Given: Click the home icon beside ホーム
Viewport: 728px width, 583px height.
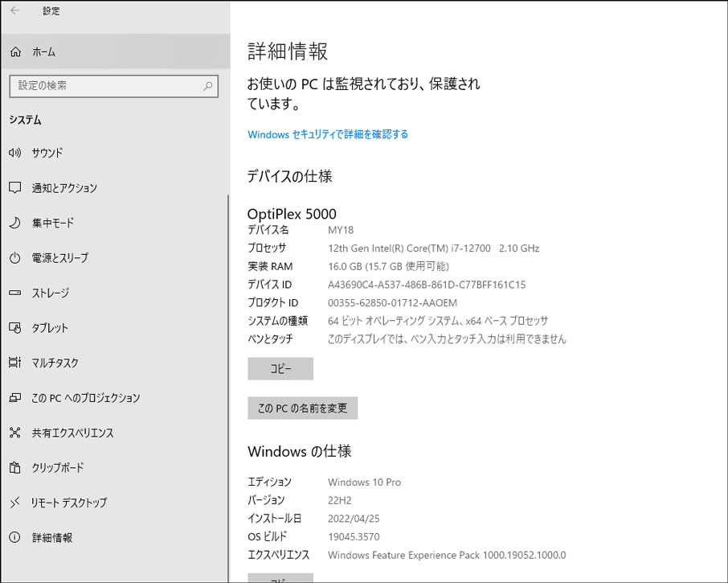Looking at the screenshot, I should pyautogui.click(x=15, y=51).
